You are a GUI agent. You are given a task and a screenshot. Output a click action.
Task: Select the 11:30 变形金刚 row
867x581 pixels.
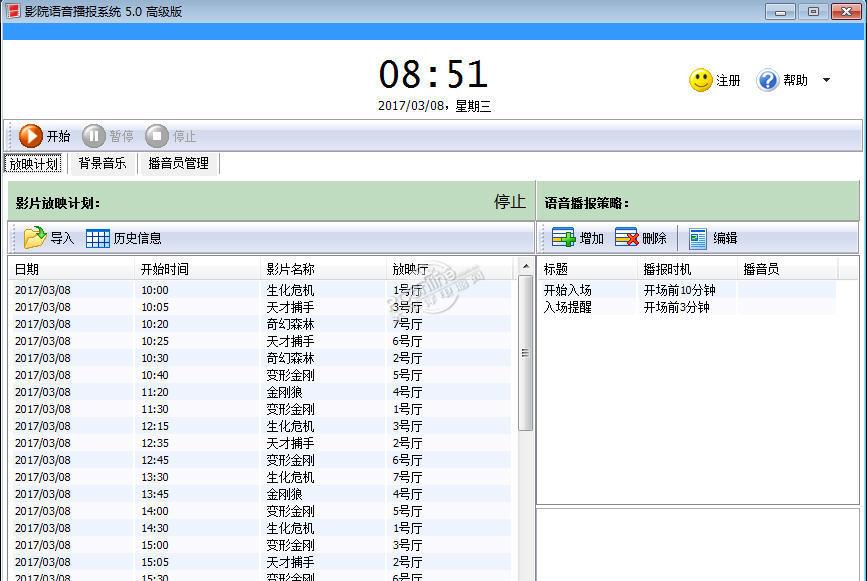[261, 409]
